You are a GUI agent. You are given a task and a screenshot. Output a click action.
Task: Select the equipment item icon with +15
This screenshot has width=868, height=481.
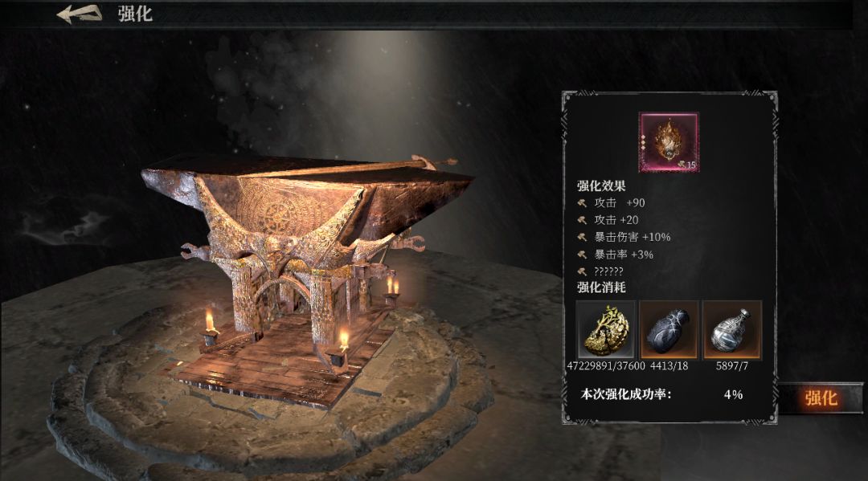tap(669, 142)
